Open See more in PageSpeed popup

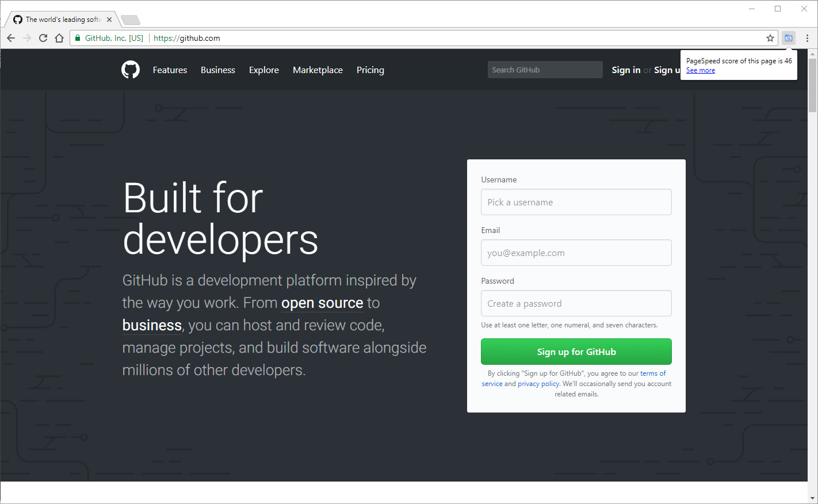(701, 70)
